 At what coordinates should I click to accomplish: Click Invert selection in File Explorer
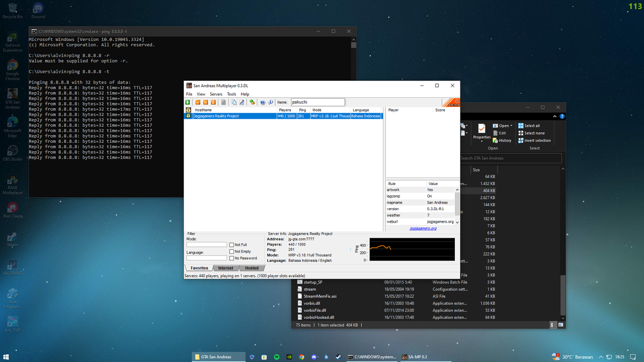(534, 140)
